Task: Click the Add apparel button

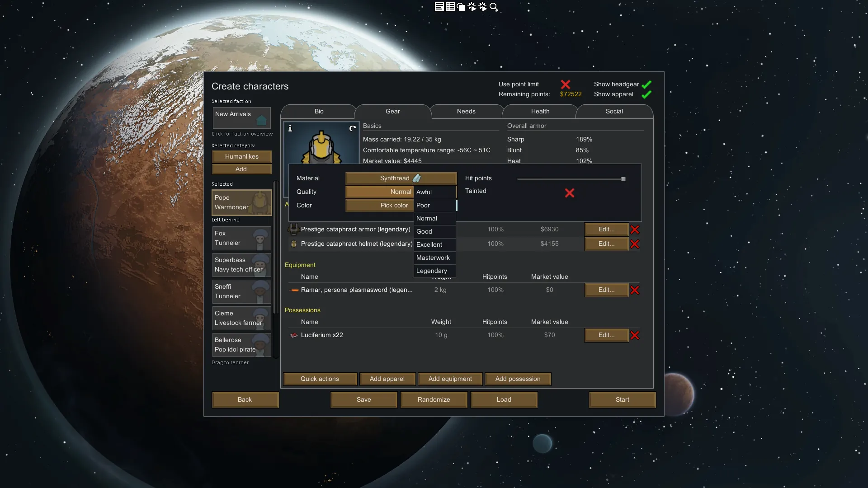Action: (x=387, y=379)
